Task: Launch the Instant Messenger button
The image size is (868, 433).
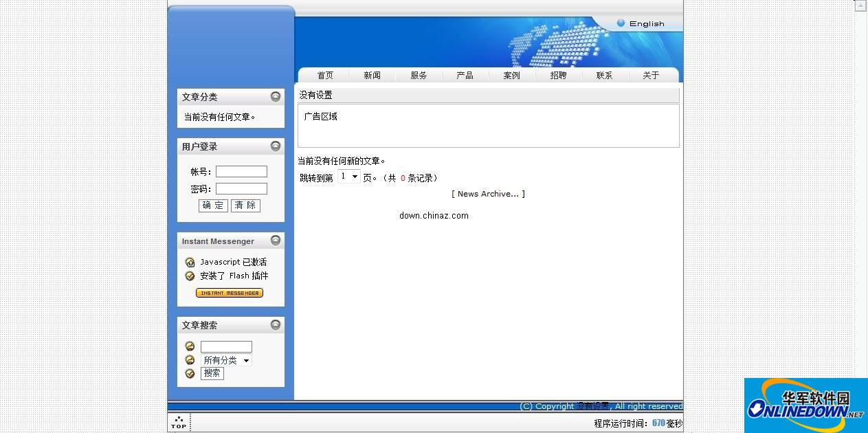Action: click(230, 293)
